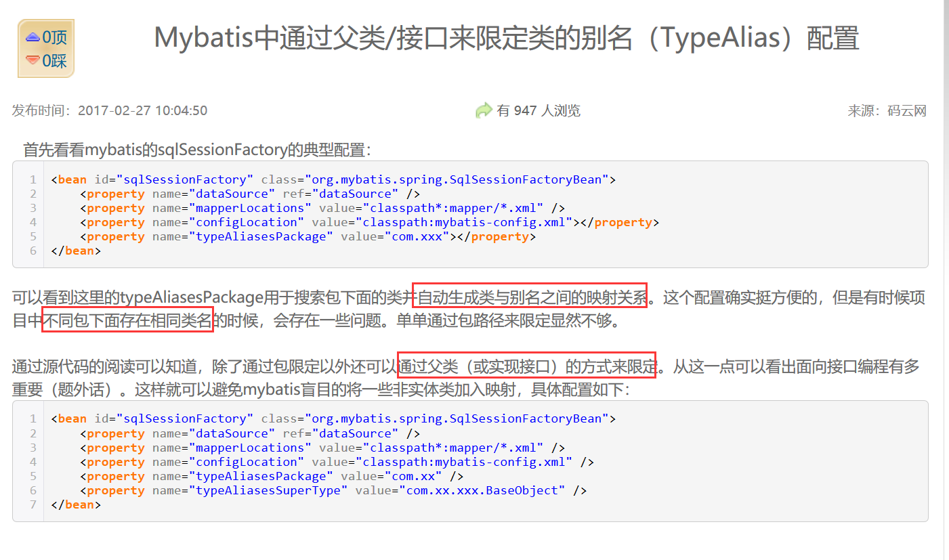Viewport: 949px width, 560px height.
Task: Click typeAliasesPackage value com.xx line
Action: coord(272,476)
